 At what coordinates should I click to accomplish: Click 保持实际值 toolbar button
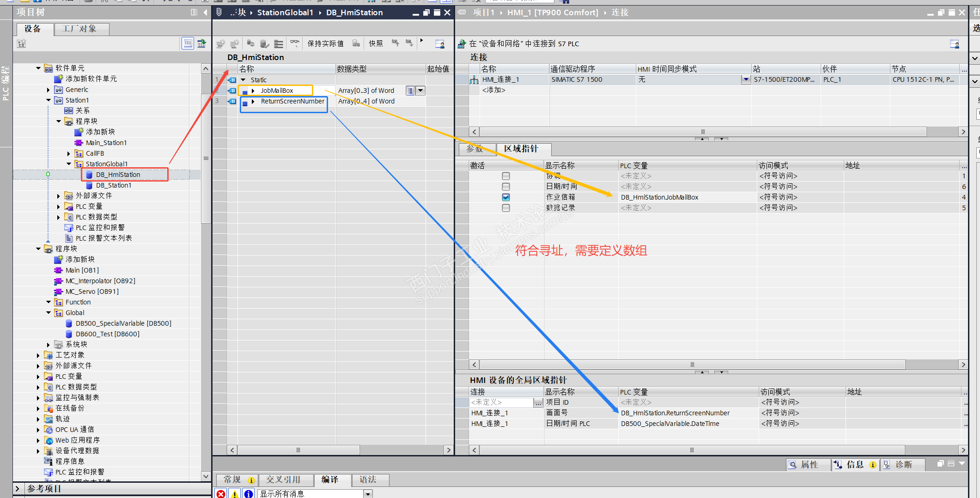tap(325, 43)
